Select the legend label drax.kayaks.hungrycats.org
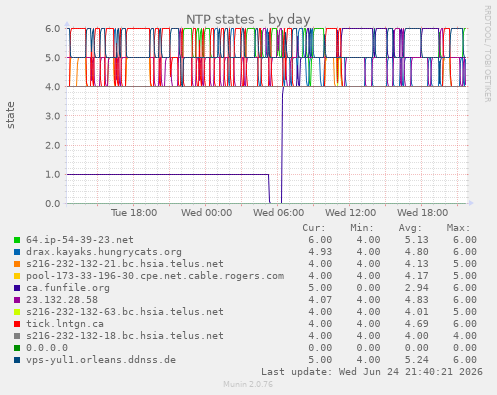This screenshot has width=497, height=395. pos(104,252)
